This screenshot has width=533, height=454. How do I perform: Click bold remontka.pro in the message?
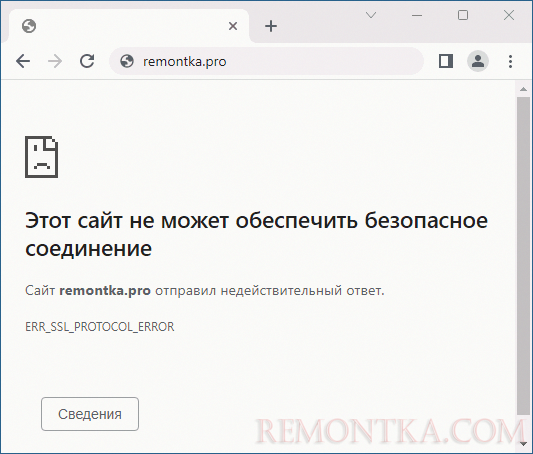(105, 291)
